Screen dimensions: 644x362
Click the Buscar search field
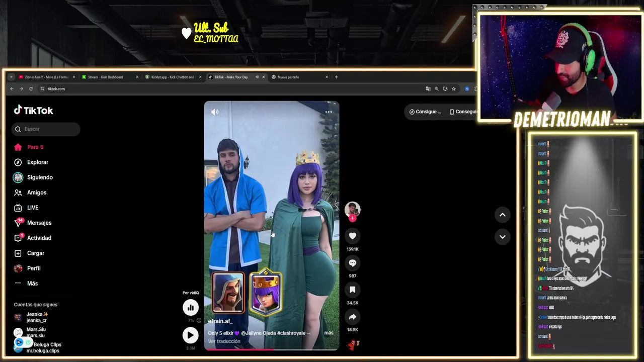pos(46,129)
